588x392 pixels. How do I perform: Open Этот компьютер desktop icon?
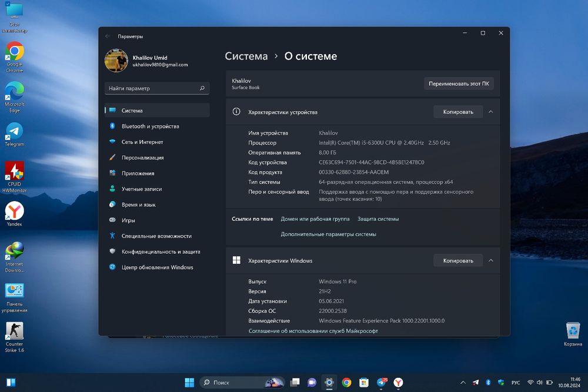click(14, 17)
